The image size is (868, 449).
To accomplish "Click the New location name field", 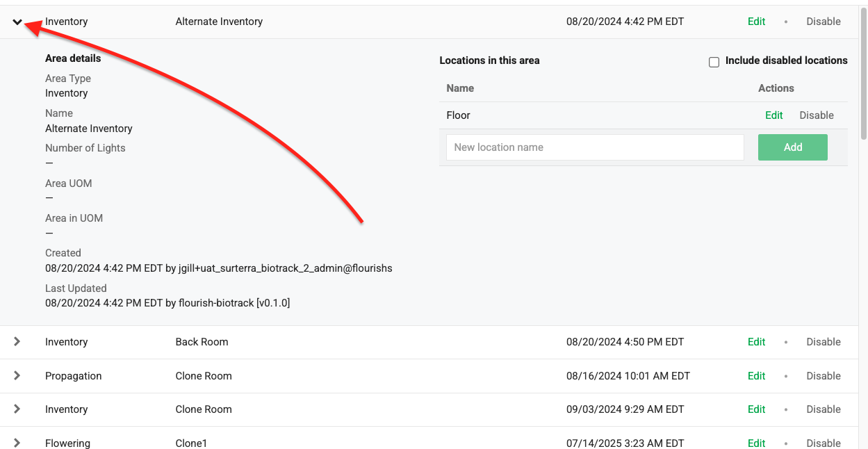I will [x=594, y=147].
